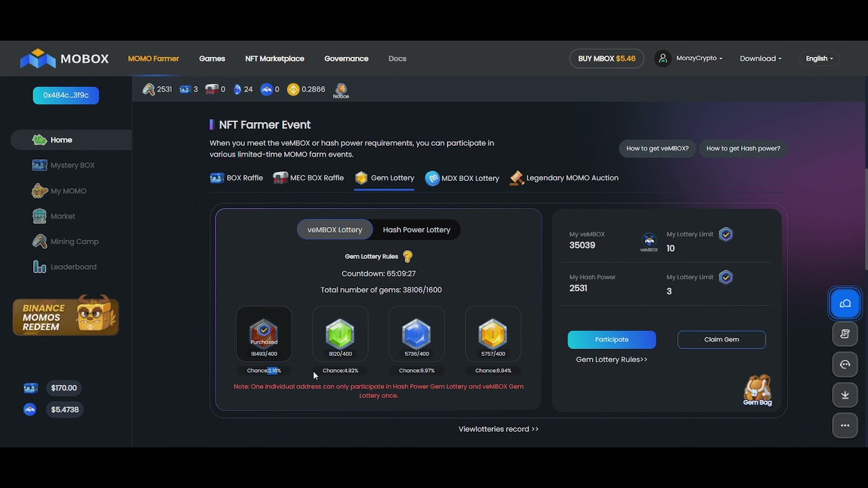
Task: Expand the Download dropdown
Action: tap(760, 58)
